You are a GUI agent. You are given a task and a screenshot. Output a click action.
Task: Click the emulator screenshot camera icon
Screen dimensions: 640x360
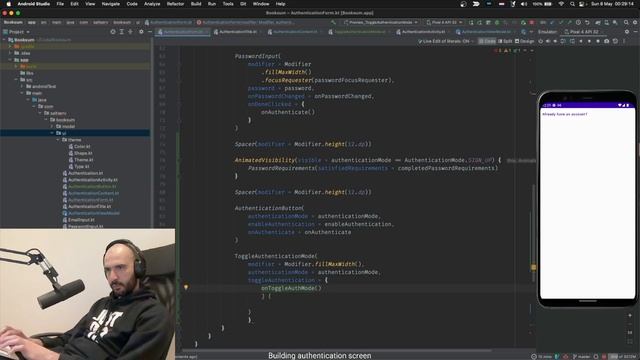click(607, 41)
